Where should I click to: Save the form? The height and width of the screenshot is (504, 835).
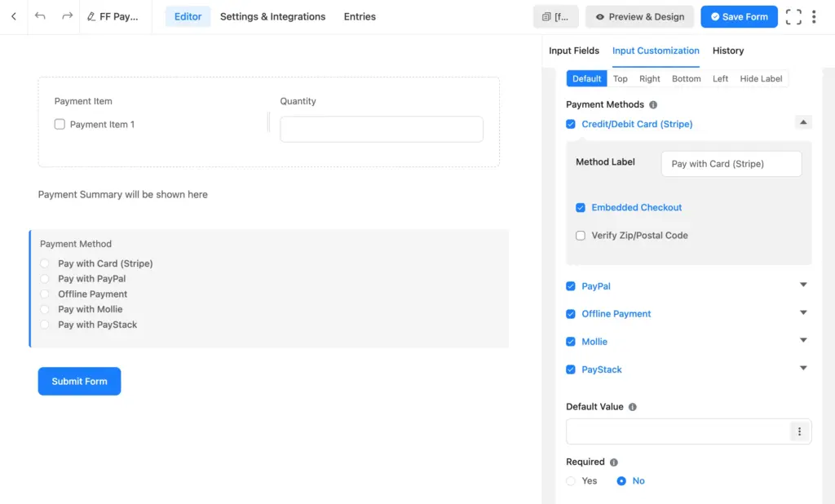[739, 17]
